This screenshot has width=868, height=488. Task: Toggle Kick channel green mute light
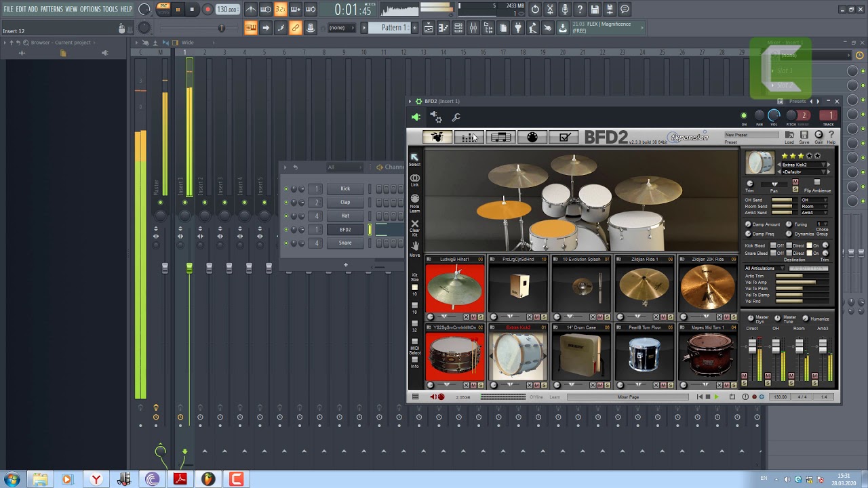click(x=286, y=188)
